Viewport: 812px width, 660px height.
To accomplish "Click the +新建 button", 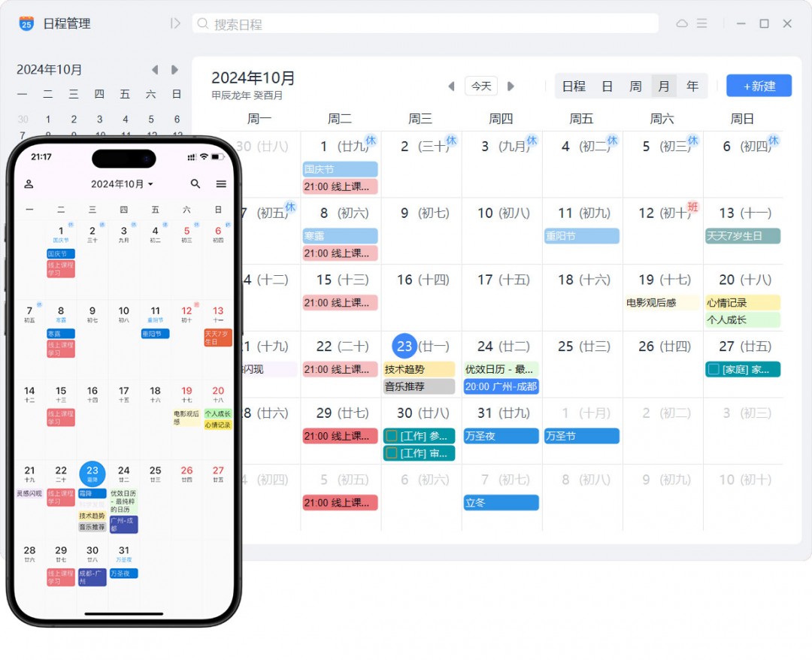I will (x=759, y=86).
